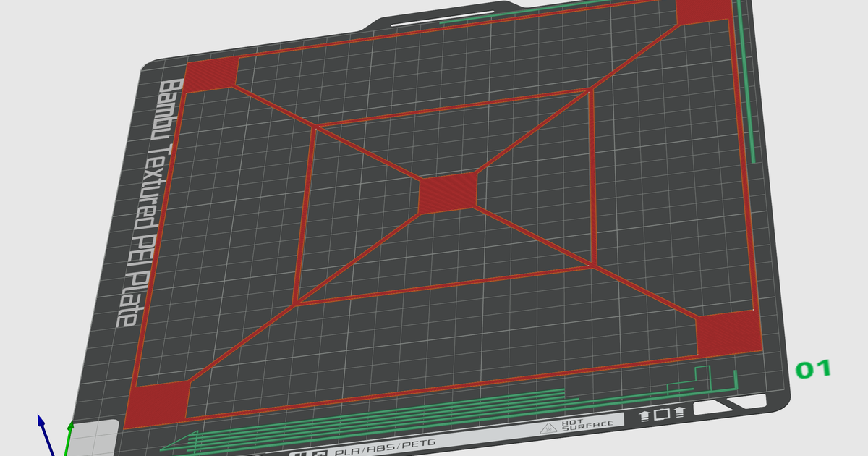Viewport: 868px width, 456px height.
Task: Select the top-left red corner square
Action: pos(212,75)
